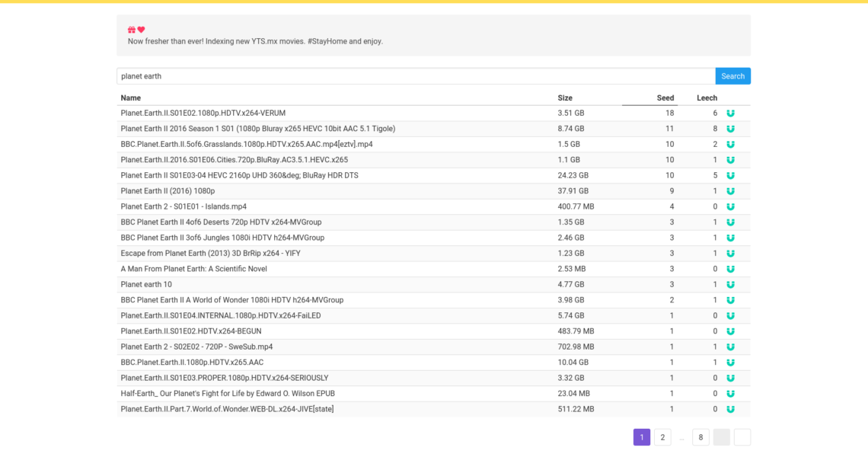868x457 pixels.
Task: Select the highlighted page 1 button
Action: point(642,437)
